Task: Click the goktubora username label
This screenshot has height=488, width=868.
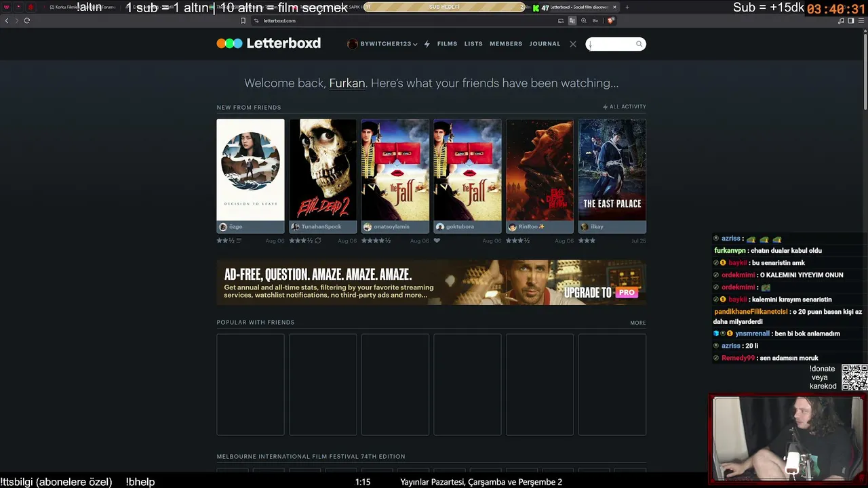Action: pyautogui.click(x=461, y=227)
